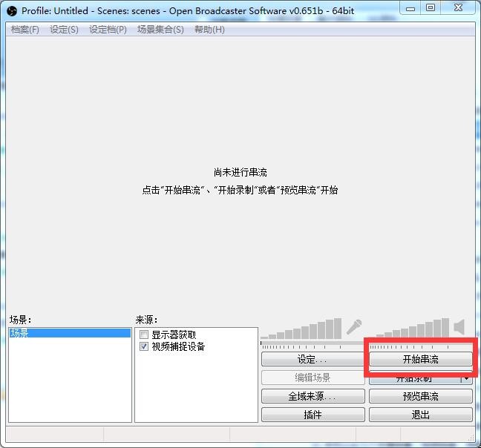Click the 设定... button
Viewport: 481px width, 448px height.
[313, 359]
